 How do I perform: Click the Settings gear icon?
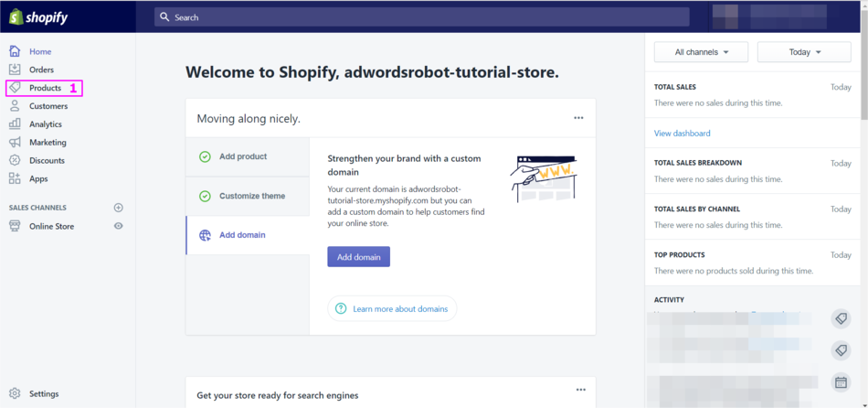[x=15, y=393]
